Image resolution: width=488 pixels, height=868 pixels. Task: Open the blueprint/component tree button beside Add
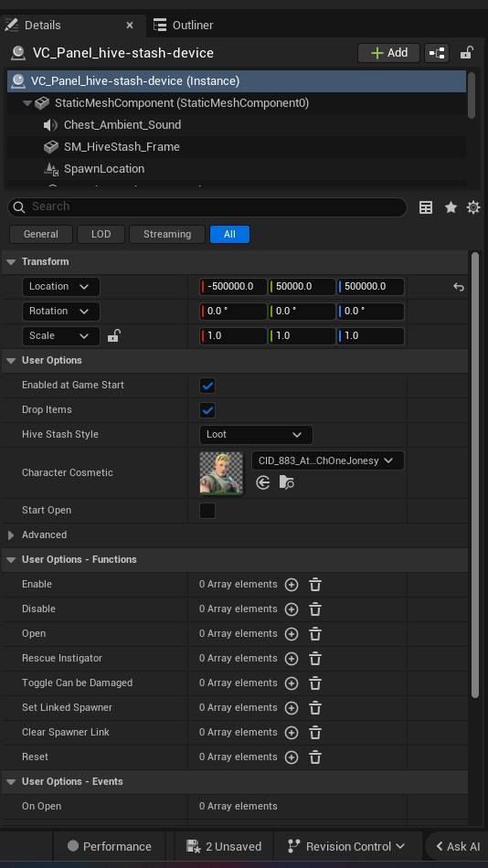(437, 53)
